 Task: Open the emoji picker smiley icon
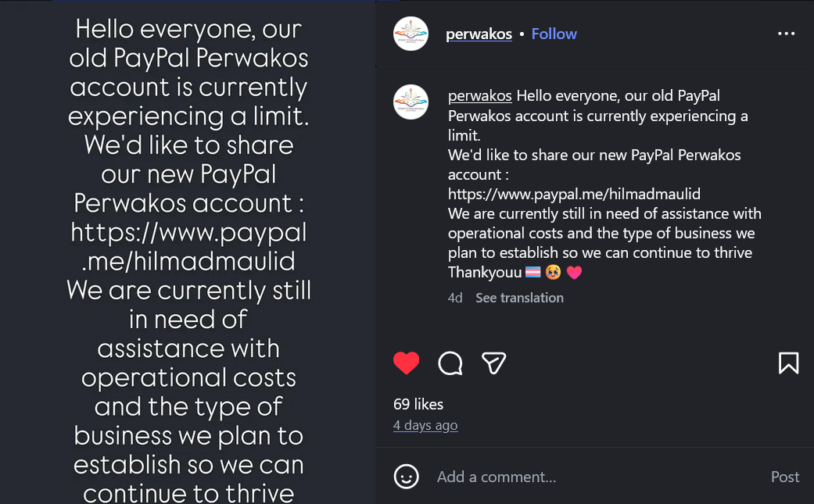(x=406, y=477)
